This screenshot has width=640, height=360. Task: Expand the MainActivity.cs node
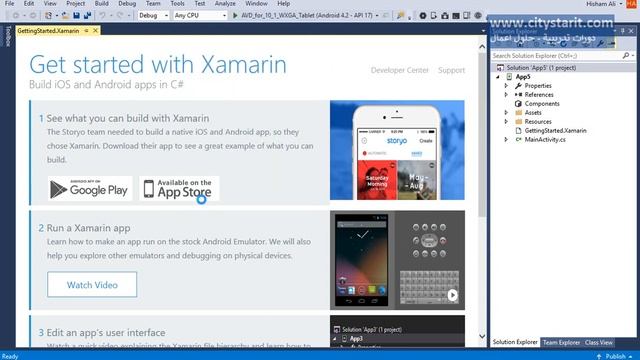point(506,140)
